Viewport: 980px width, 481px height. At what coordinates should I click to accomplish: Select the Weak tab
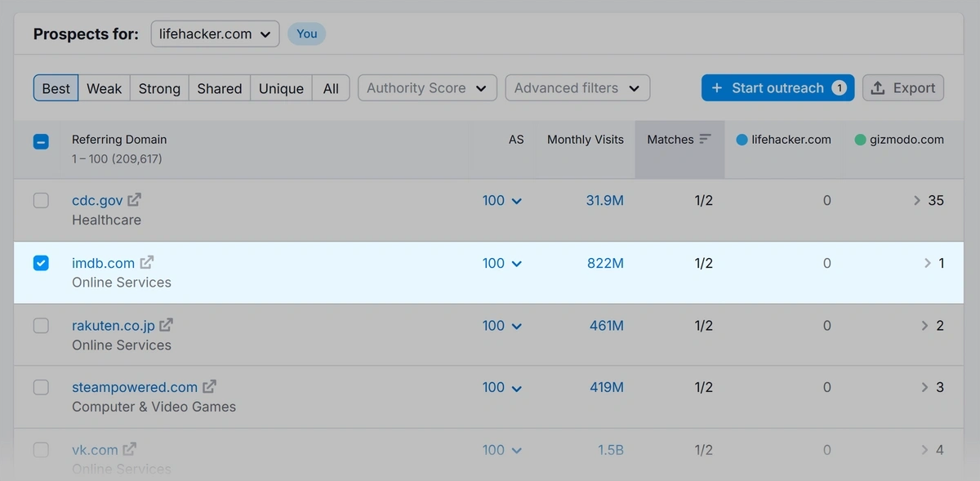click(105, 88)
